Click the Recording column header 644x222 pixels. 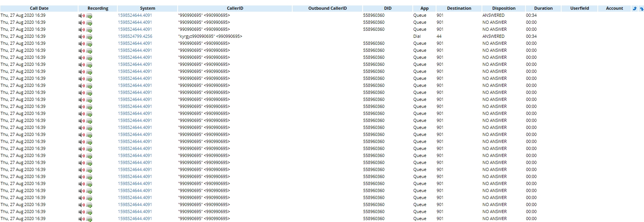tap(98, 8)
